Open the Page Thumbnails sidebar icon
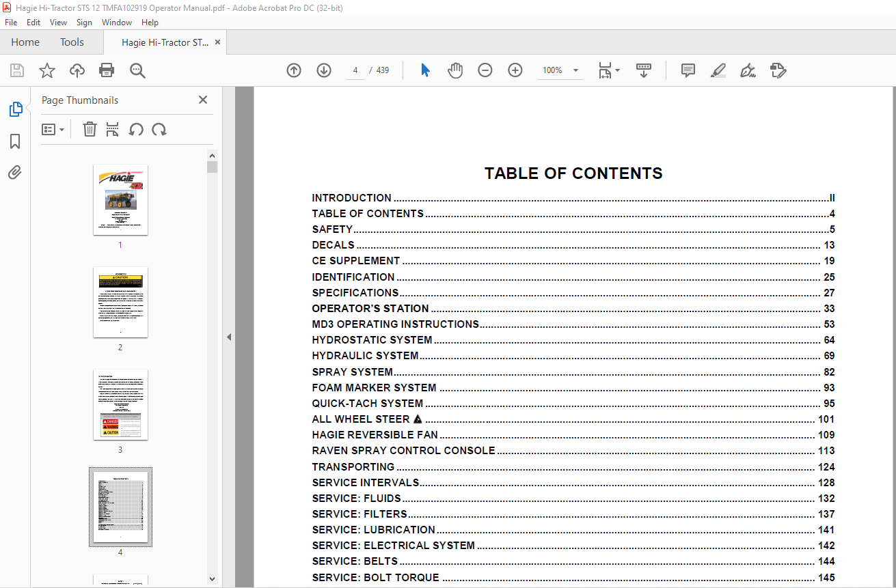This screenshot has height=588, width=896. (15, 109)
